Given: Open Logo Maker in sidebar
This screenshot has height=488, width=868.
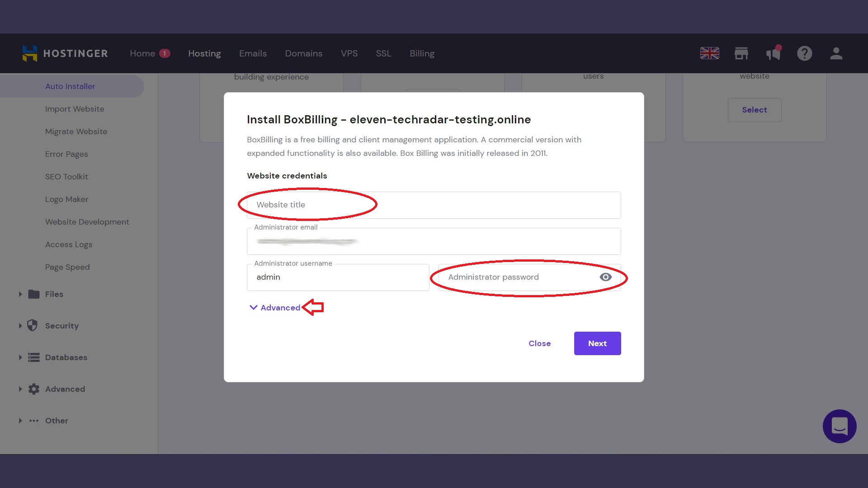Looking at the screenshot, I should 66,199.
